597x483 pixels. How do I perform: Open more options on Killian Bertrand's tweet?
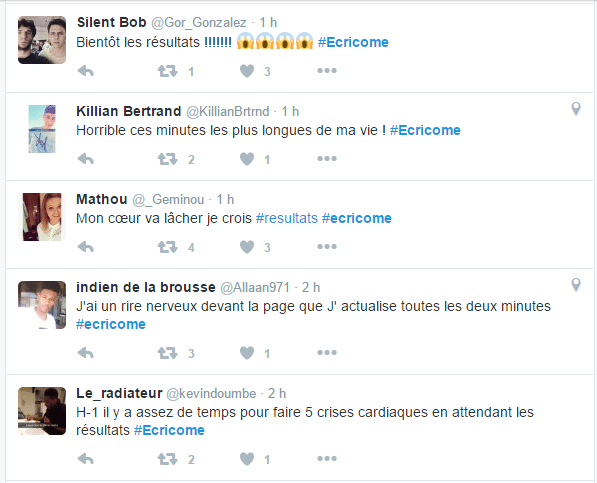coord(327,158)
